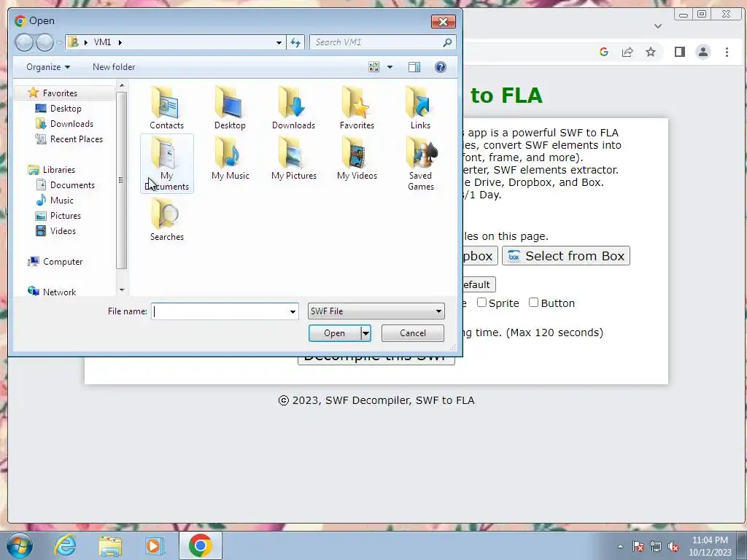
Task: Toggle the preview pane icon
Action: (414, 67)
